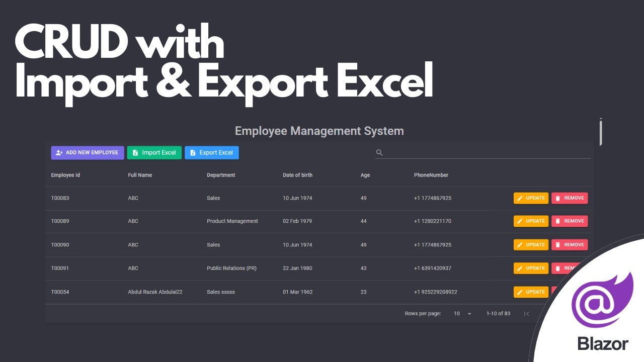Click the search magnifier icon

point(379,153)
